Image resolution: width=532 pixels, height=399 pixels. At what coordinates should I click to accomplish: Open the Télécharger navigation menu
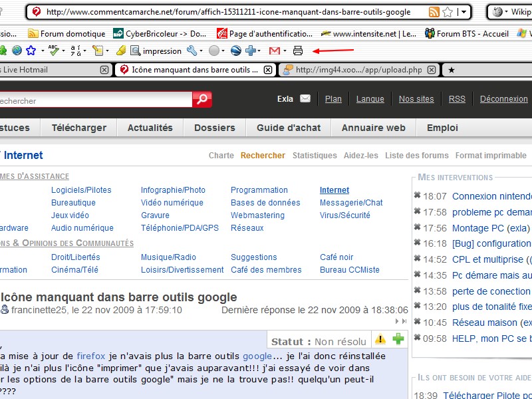click(x=78, y=128)
